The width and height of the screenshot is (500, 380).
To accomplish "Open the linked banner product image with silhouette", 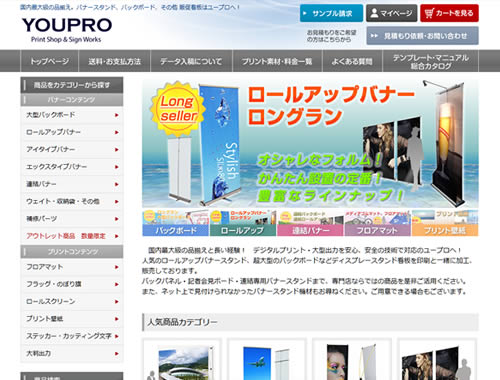I will click(437, 360).
